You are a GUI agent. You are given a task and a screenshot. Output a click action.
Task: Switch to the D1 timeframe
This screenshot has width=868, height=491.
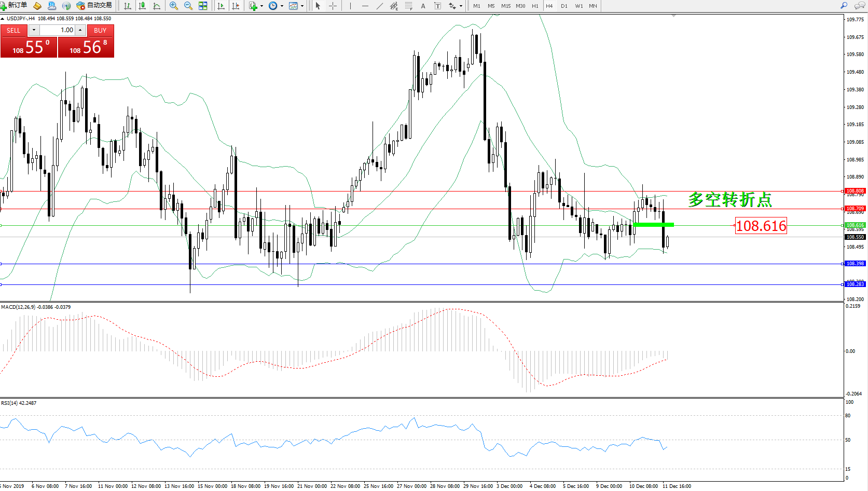(564, 6)
